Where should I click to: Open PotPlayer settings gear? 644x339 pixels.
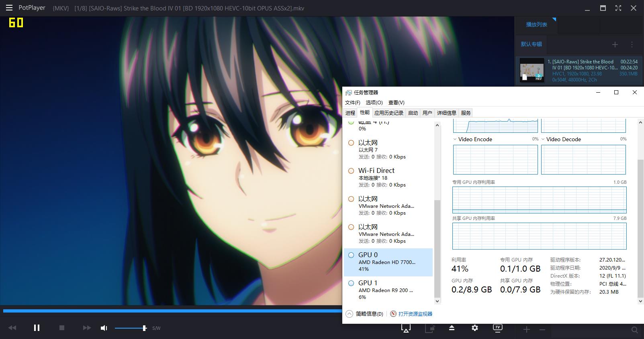(475, 328)
